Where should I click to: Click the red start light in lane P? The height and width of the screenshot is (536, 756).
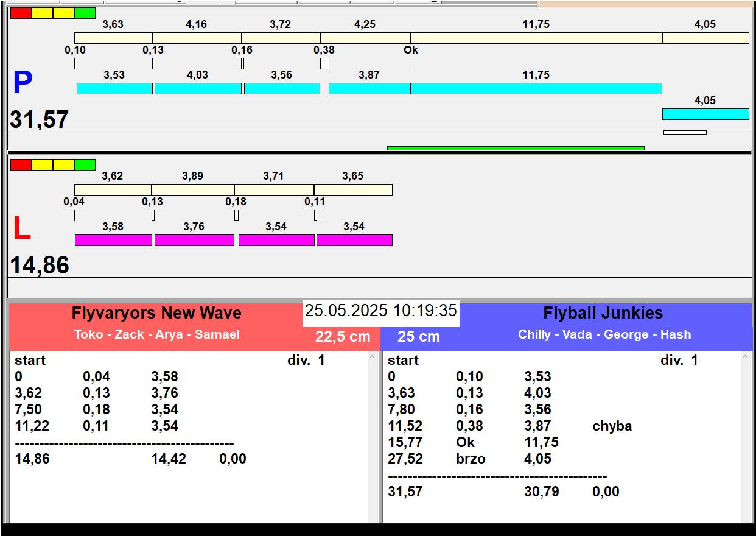(x=21, y=13)
